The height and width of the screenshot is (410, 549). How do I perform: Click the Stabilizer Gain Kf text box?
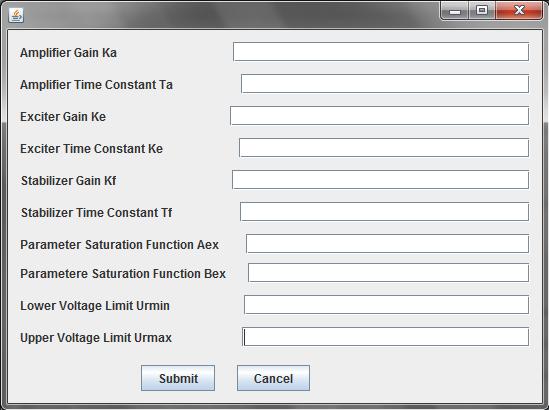pos(381,180)
